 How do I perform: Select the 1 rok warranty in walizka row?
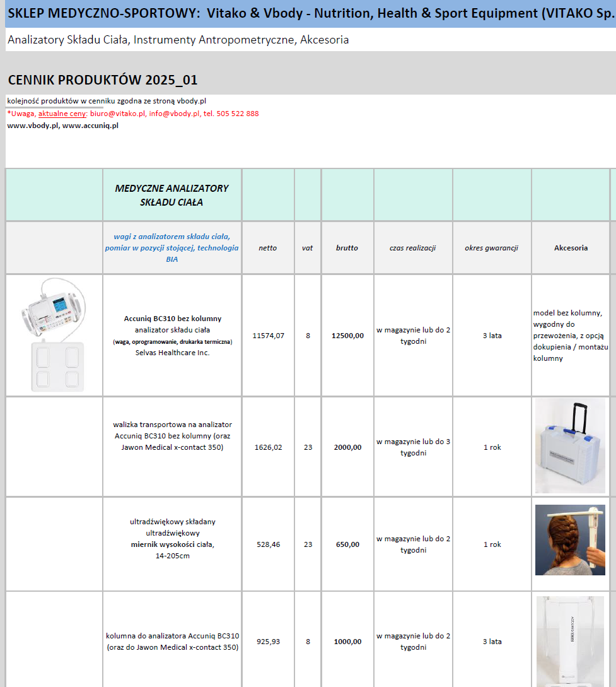coord(492,447)
